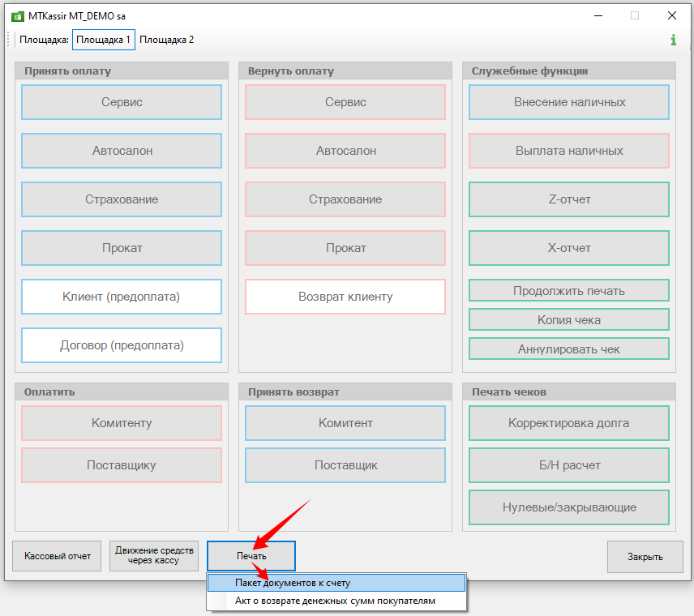Open the Печать dropdown button
694x616 pixels.
[251, 556]
